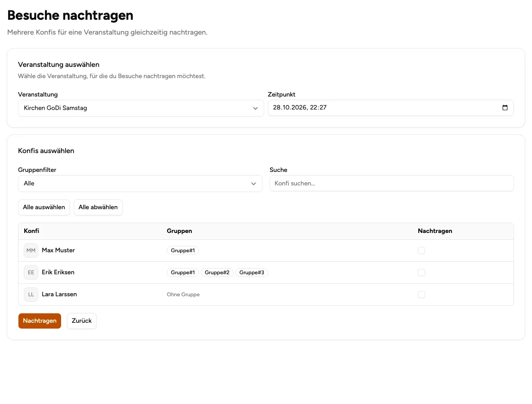Click the Konfi column header
The width and height of the screenshot is (532, 404).
[31, 231]
